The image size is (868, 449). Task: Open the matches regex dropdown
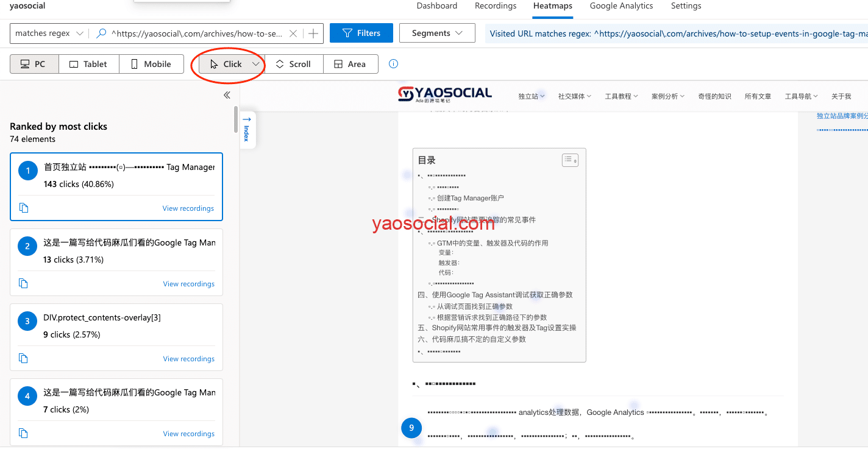coord(49,34)
